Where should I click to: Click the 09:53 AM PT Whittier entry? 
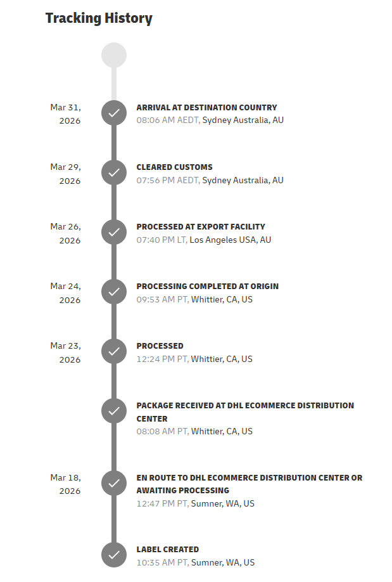click(x=194, y=299)
